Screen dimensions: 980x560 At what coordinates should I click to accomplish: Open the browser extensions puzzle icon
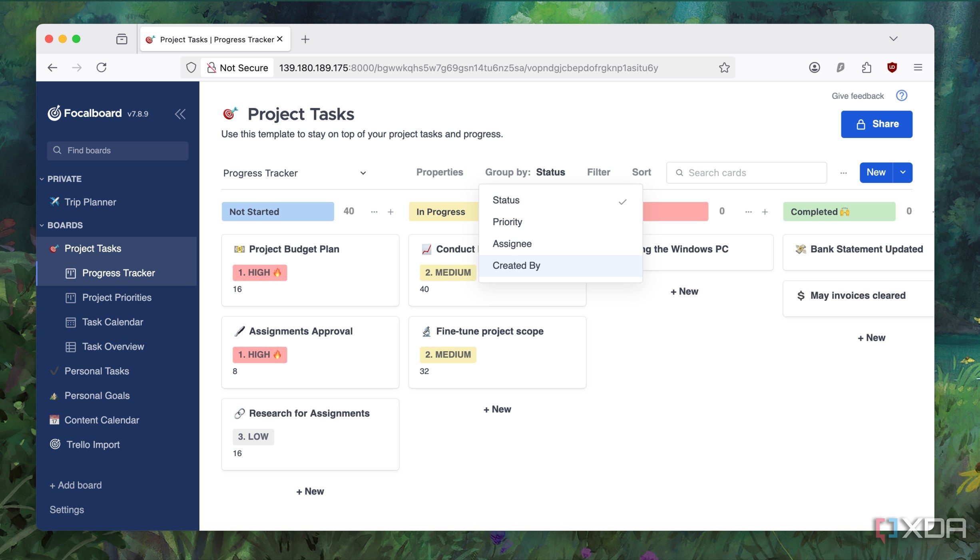[x=866, y=67]
